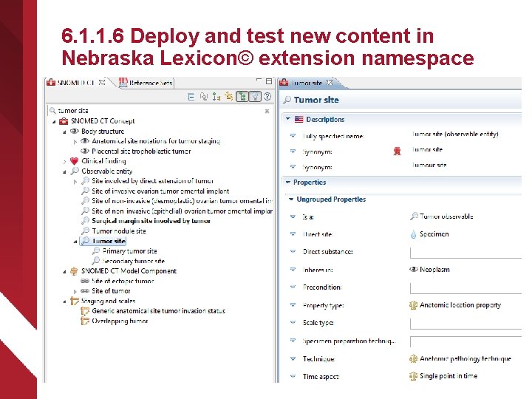Toggle the light bulb toolbar button
The height and width of the screenshot is (399, 532).
coord(255,97)
